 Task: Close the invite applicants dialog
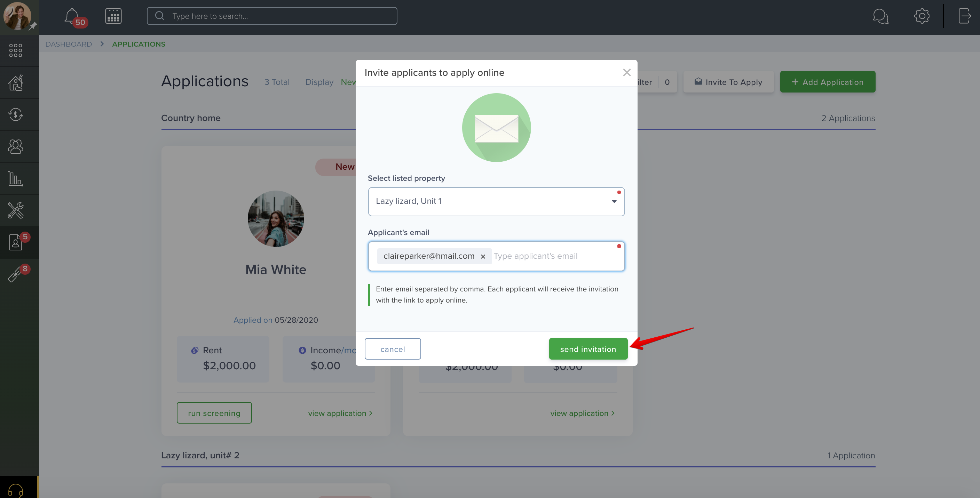pos(626,72)
